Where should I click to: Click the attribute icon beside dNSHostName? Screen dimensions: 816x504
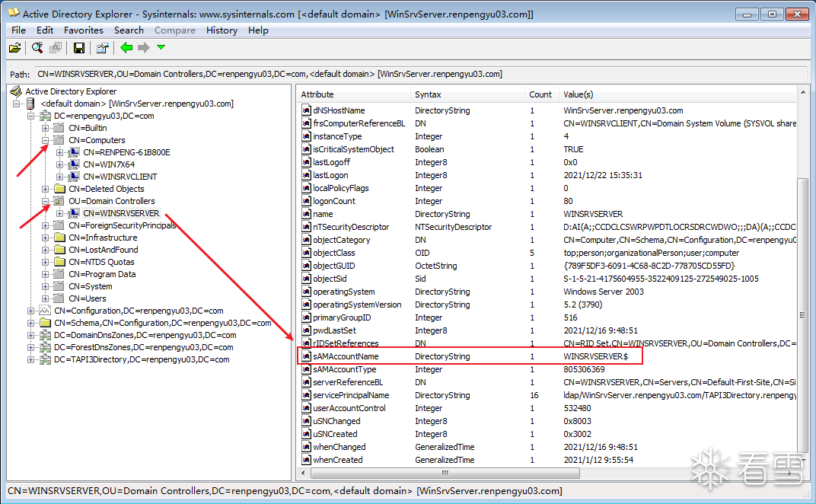tap(307, 110)
